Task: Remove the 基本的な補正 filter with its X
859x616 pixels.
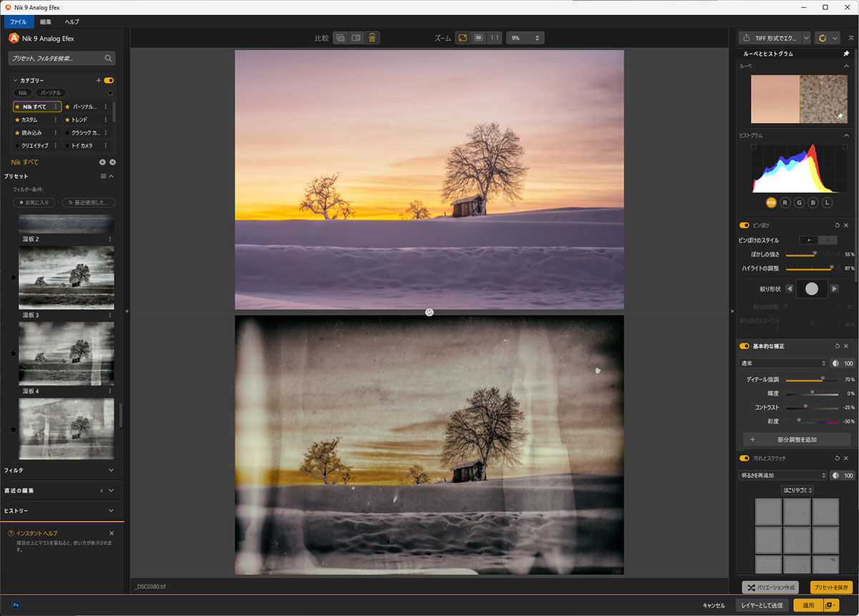Action: tap(846, 346)
